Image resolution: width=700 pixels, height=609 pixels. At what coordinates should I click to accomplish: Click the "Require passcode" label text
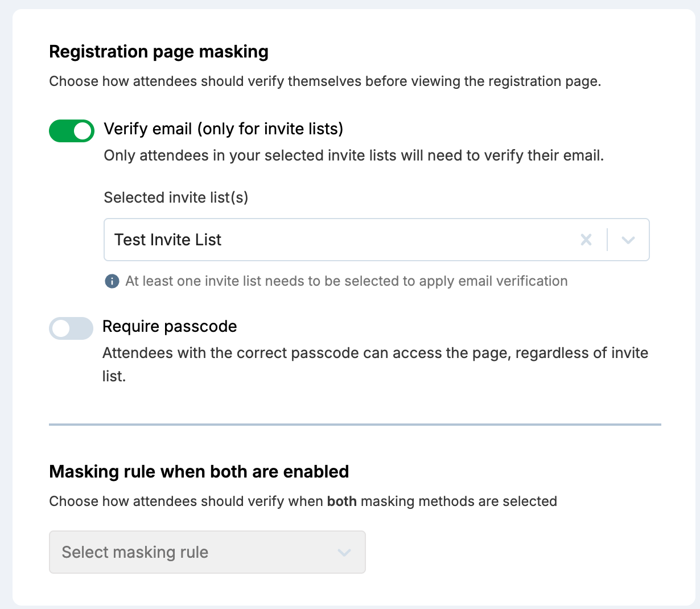170,327
